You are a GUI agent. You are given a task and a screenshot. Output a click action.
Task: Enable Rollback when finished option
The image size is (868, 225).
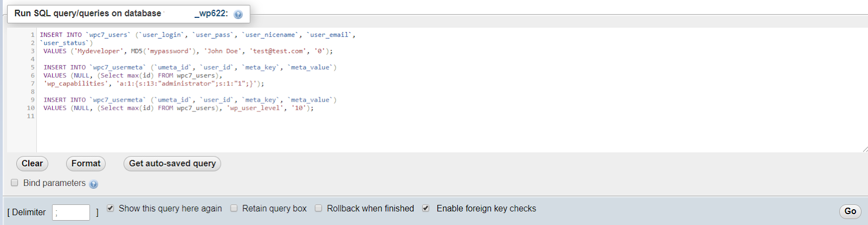click(318, 208)
